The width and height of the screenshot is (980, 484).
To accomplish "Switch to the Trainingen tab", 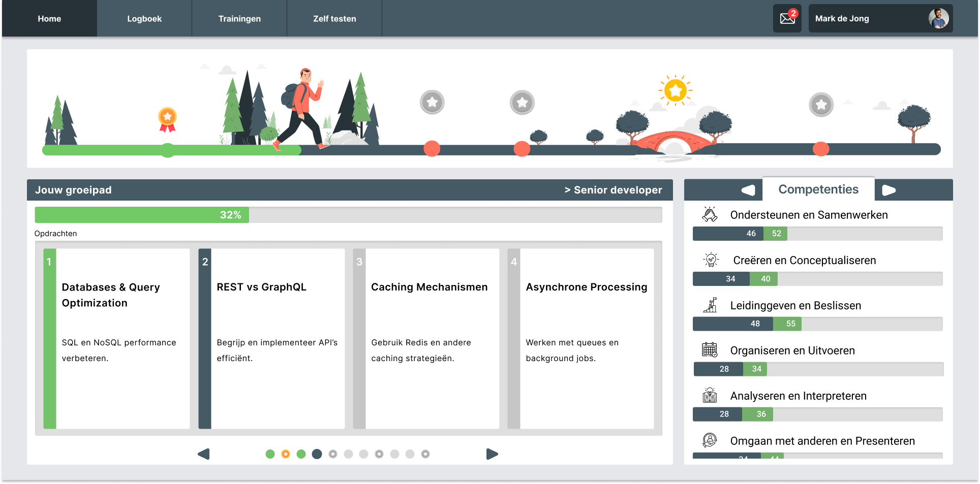I will point(239,18).
